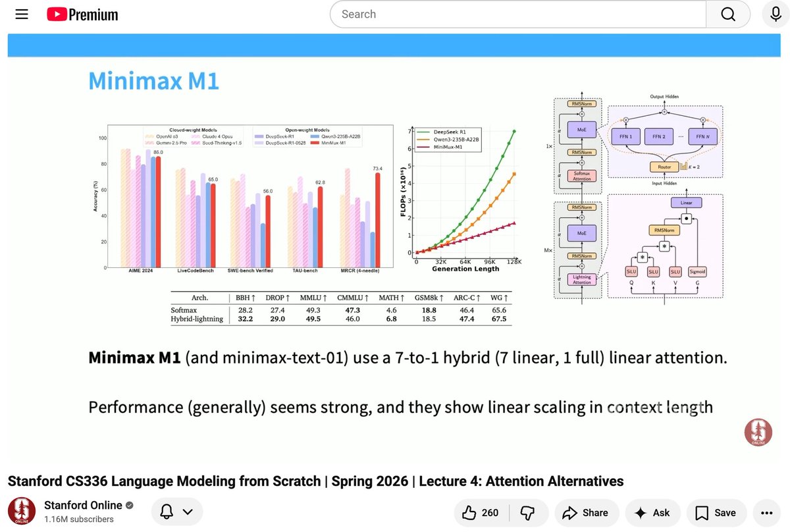Click the 7-to-1 hybrid attention sentence
Image resolution: width=790 pixels, height=532 pixels.
(x=408, y=358)
